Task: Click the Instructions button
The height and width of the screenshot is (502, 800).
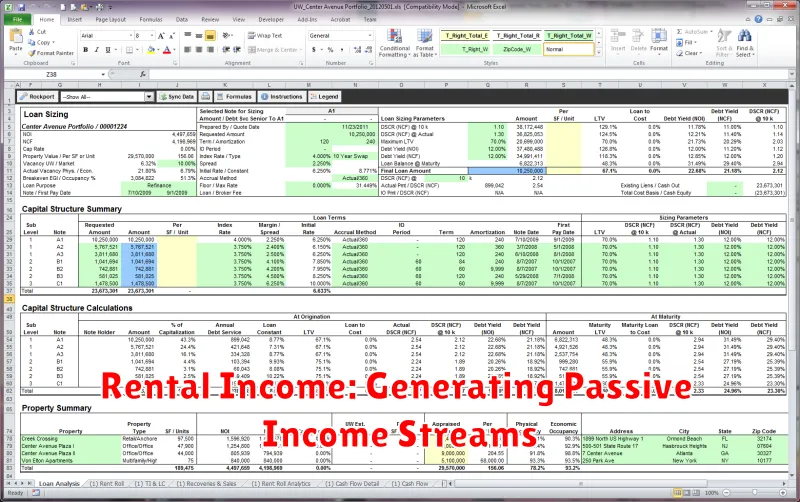Action: [282, 96]
